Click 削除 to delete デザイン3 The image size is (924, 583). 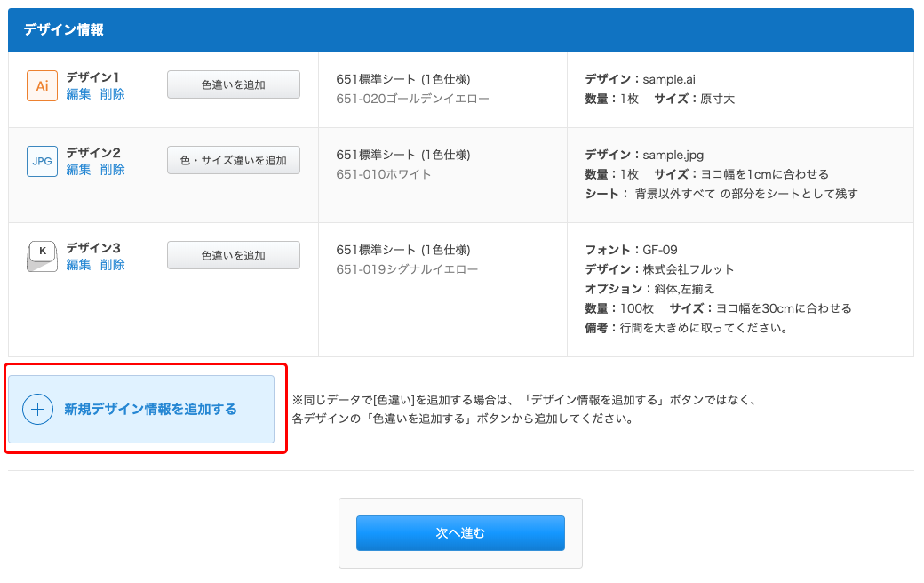pyautogui.click(x=111, y=264)
